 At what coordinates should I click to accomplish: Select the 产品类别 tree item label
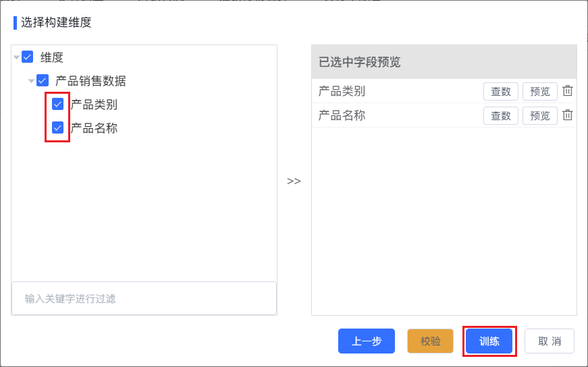point(94,105)
